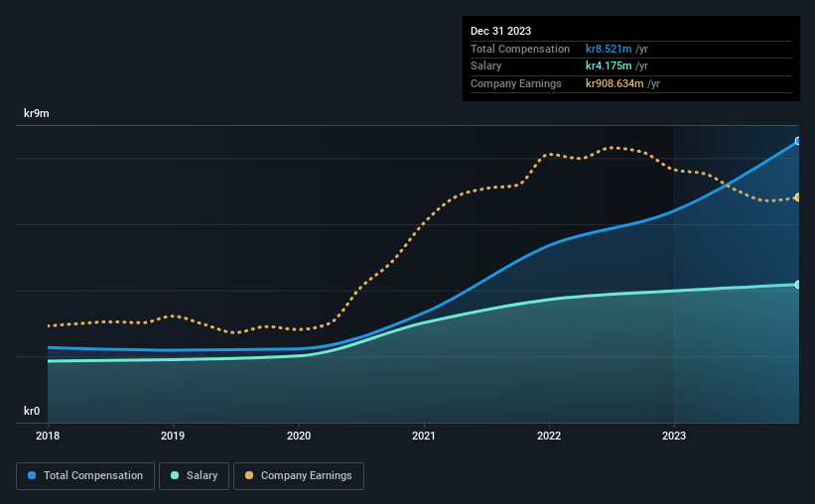Select the orange Company Earnings end marker
The width and height of the screenshot is (815, 504).
[798, 197]
